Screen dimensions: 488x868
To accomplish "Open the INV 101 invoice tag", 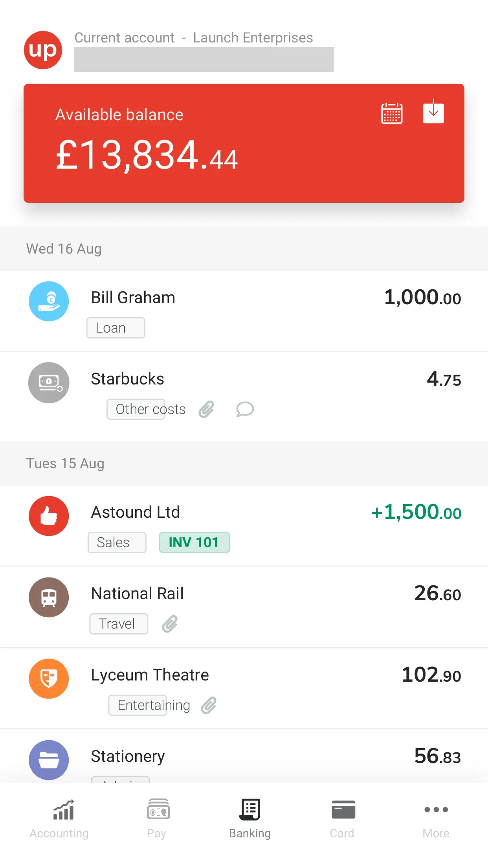I will 194,542.
